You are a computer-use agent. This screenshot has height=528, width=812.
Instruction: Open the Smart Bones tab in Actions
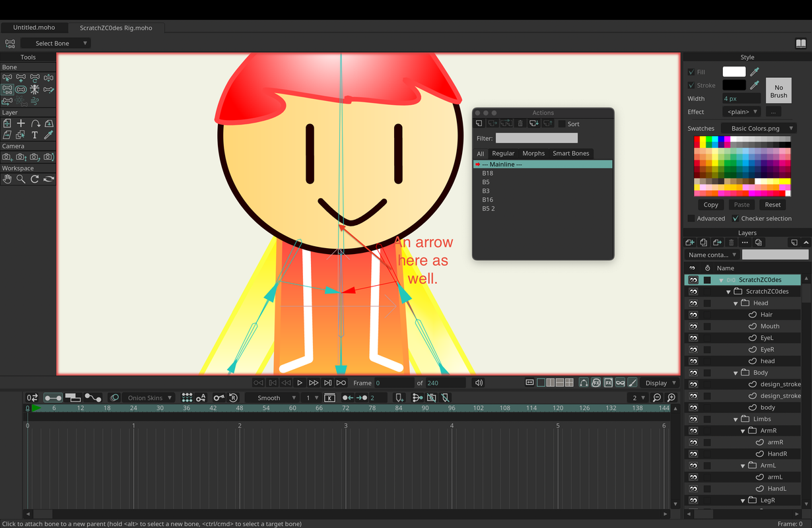571,153
